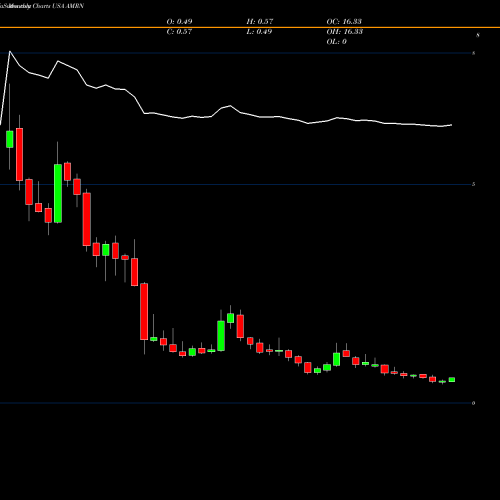Click the '5' price axis label
The width and height of the screenshot is (500, 500).
coord(473,184)
